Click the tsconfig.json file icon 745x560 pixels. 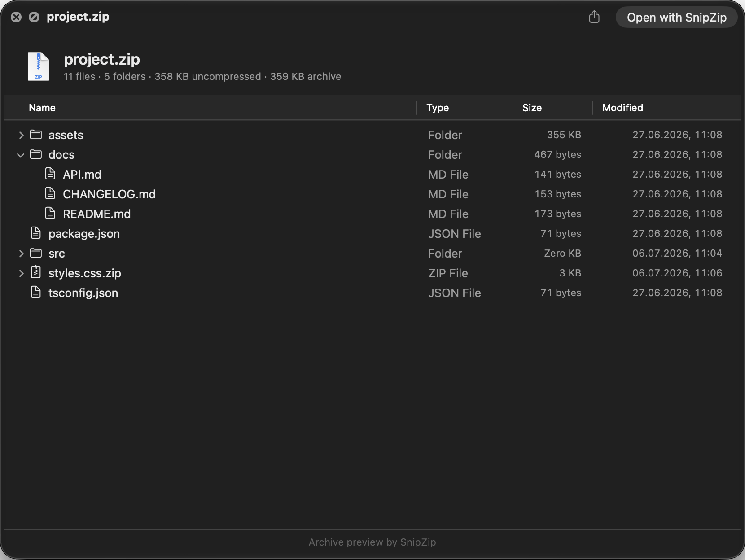(36, 292)
